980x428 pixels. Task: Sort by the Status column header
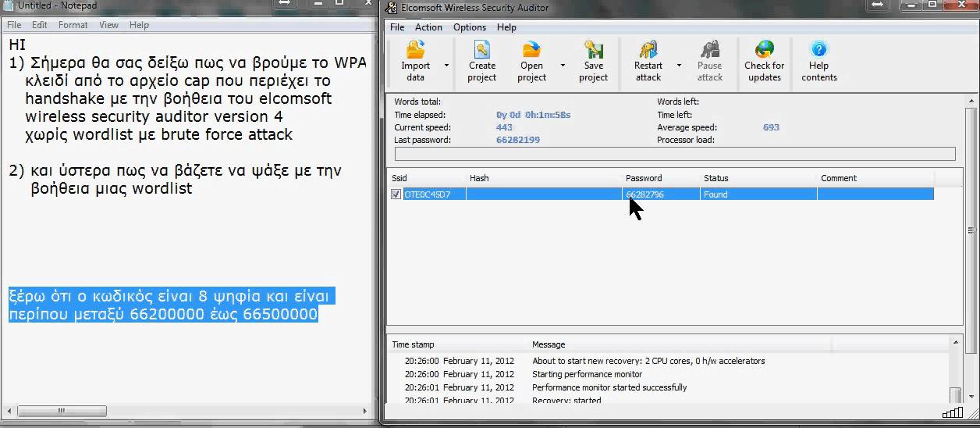(x=758, y=178)
